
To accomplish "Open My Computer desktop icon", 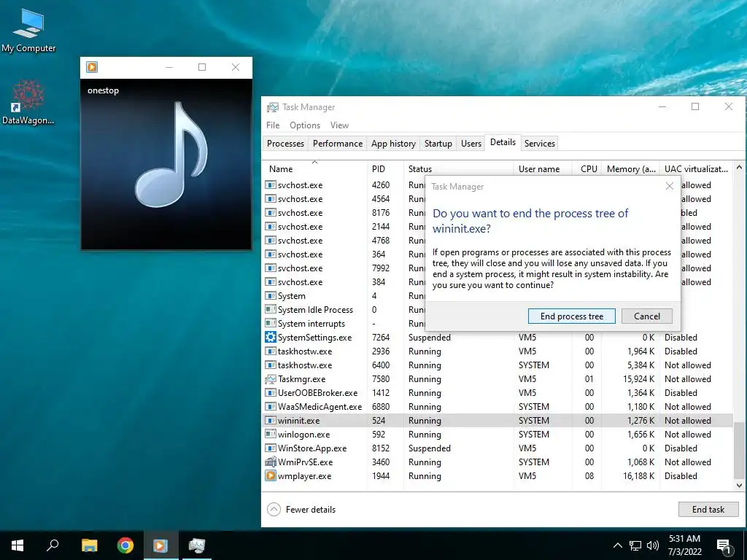I will (28, 30).
